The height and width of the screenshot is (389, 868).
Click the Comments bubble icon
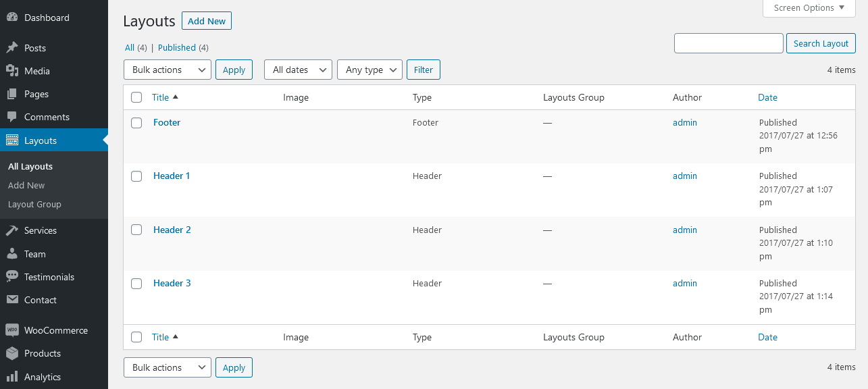point(12,117)
